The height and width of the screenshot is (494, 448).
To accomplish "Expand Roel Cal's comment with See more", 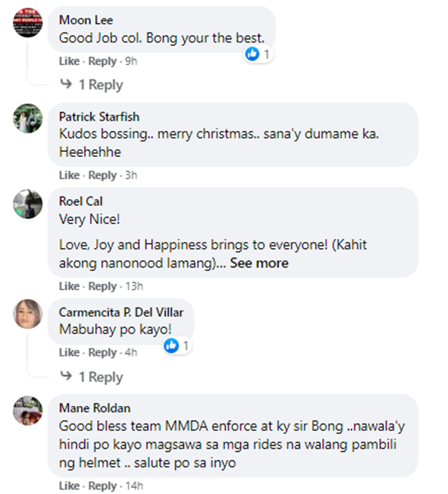I will 259,263.
